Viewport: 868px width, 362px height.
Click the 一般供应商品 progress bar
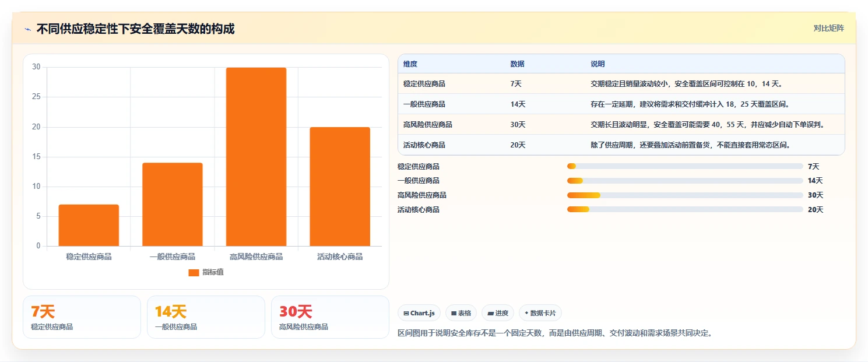click(x=685, y=181)
